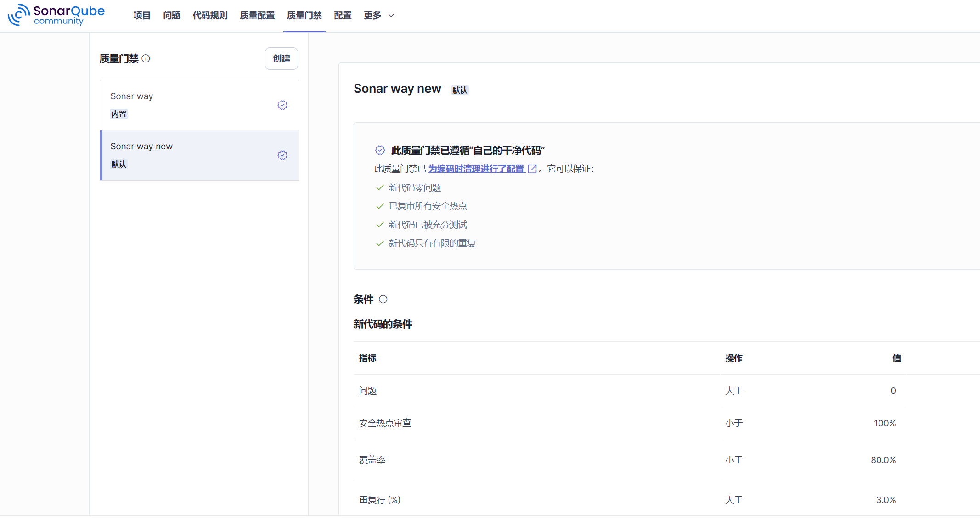This screenshot has height=520, width=980.
Task: Click the 默认 tag in the sidebar list
Action: (119, 164)
